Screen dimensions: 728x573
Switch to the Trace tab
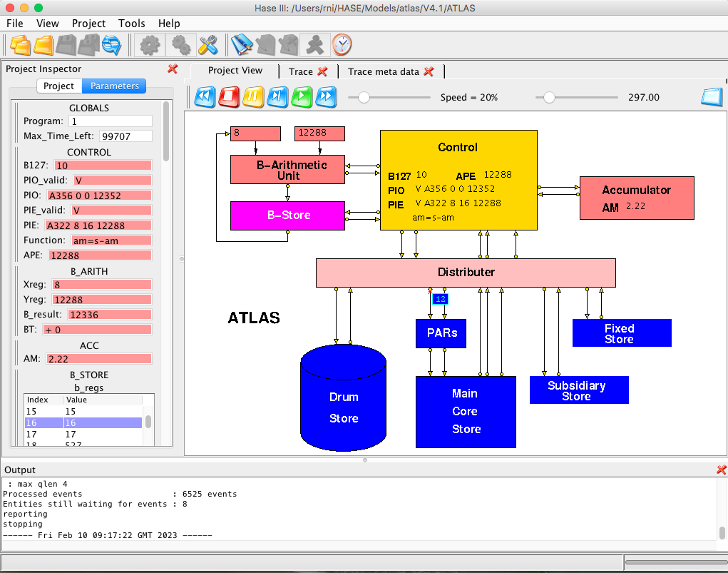point(300,71)
